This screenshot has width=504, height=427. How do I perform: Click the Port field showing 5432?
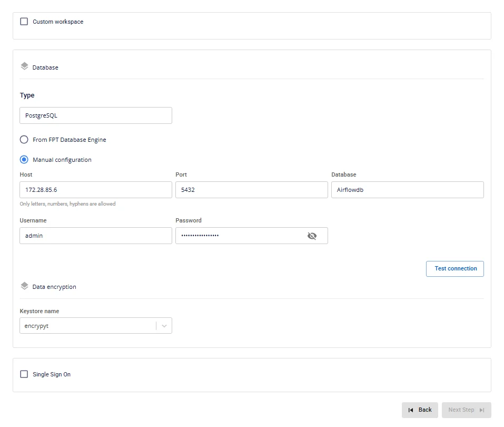click(x=252, y=190)
